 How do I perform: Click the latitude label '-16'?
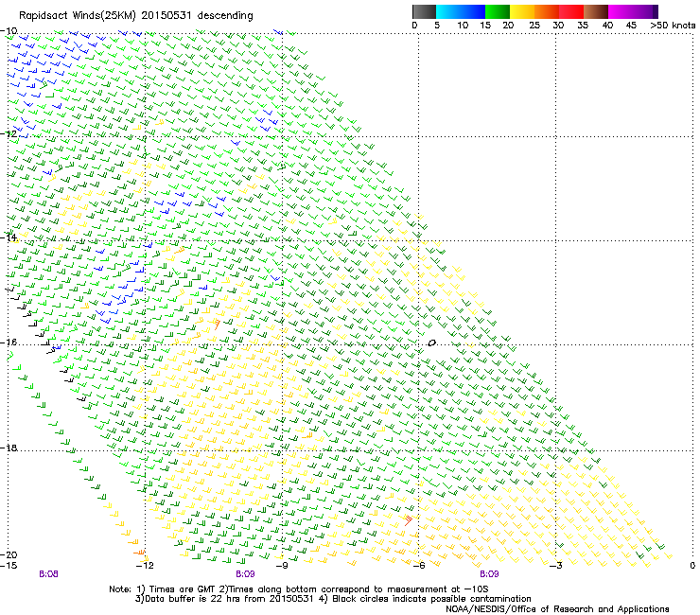9,343
